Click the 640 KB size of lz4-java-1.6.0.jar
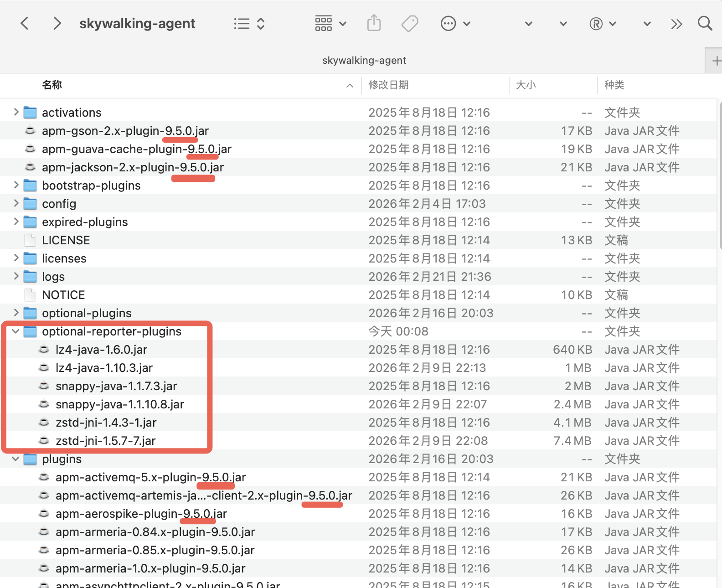The image size is (722, 588). pyautogui.click(x=572, y=350)
